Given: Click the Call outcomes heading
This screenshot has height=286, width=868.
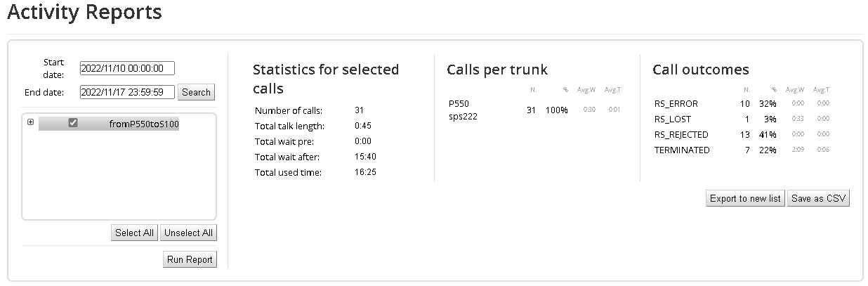Looking at the screenshot, I should pyautogui.click(x=701, y=70).
